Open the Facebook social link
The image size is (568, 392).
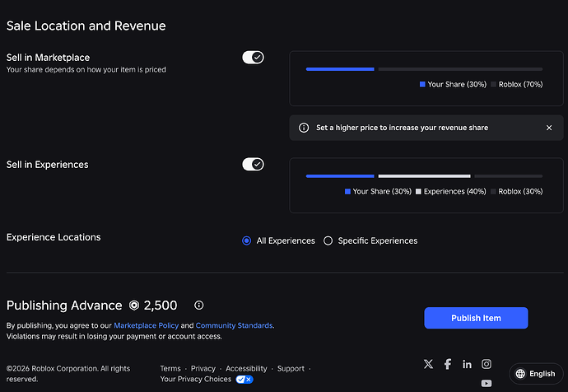(x=448, y=364)
